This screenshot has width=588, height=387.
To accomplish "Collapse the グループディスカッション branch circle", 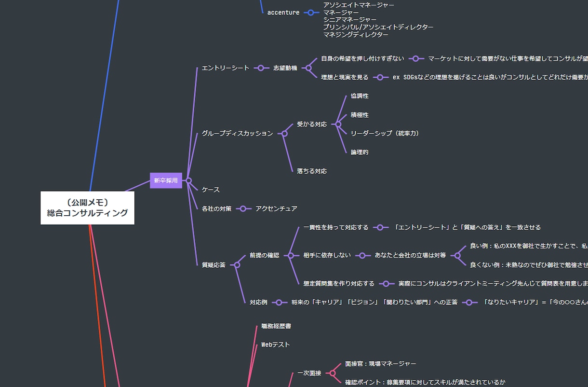I will [x=284, y=134].
